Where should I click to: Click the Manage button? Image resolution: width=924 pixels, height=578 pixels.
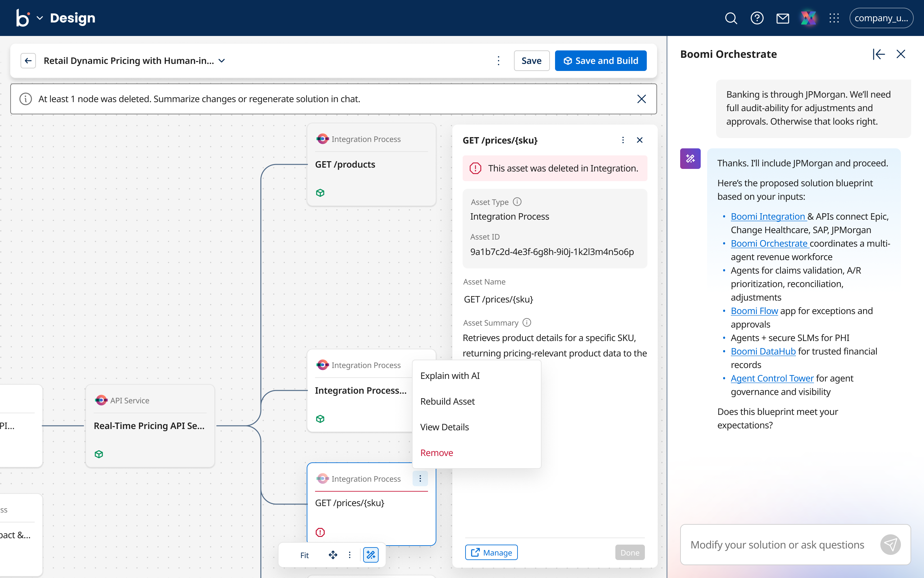pos(492,552)
